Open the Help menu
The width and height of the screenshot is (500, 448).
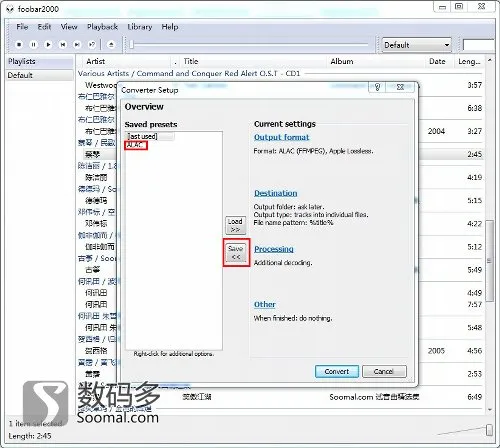[x=170, y=27]
